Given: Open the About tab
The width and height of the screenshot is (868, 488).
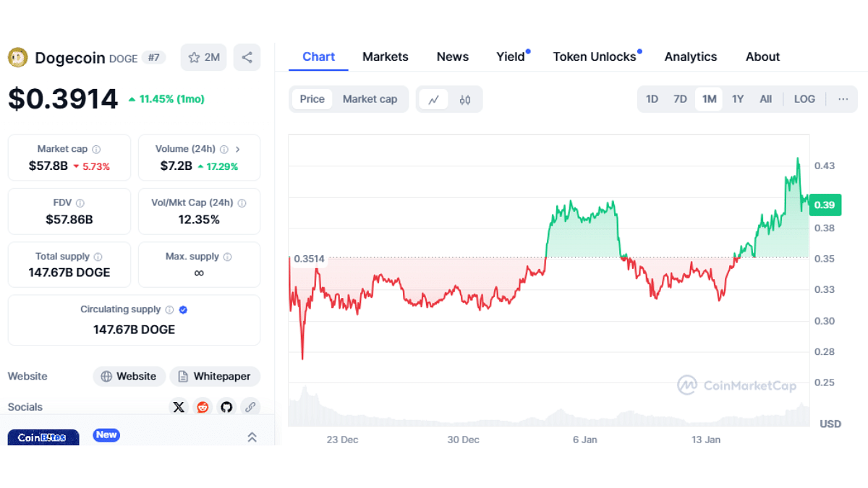Looking at the screenshot, I should [x=762, y=56].
